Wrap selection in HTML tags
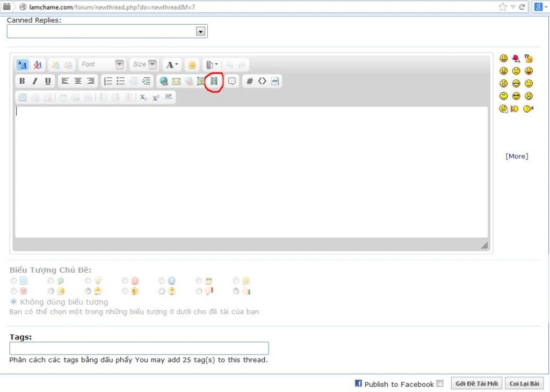Image resolution: width=550 pixels, height=392 pixels. [x=262, y=81]
